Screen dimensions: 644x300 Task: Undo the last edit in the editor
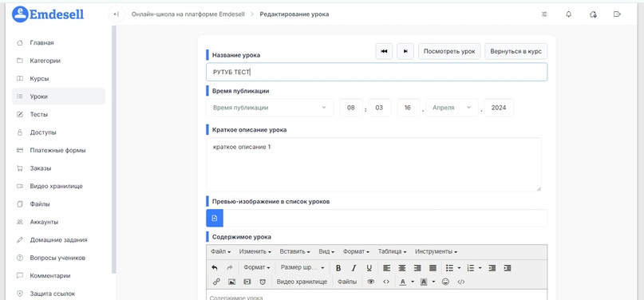(215, 268)
